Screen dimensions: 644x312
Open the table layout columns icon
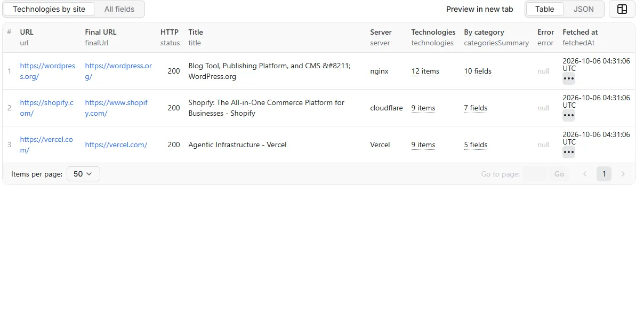(x=622, y=9)
